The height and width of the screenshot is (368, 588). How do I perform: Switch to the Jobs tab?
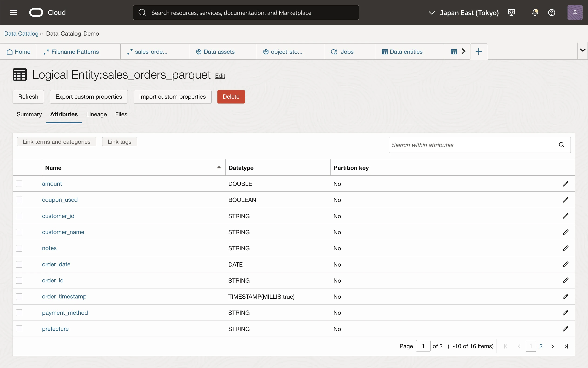349,52
